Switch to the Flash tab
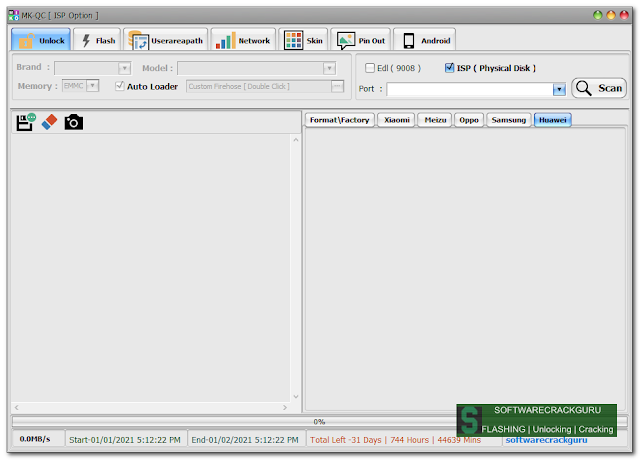 (x=98, y=40)
